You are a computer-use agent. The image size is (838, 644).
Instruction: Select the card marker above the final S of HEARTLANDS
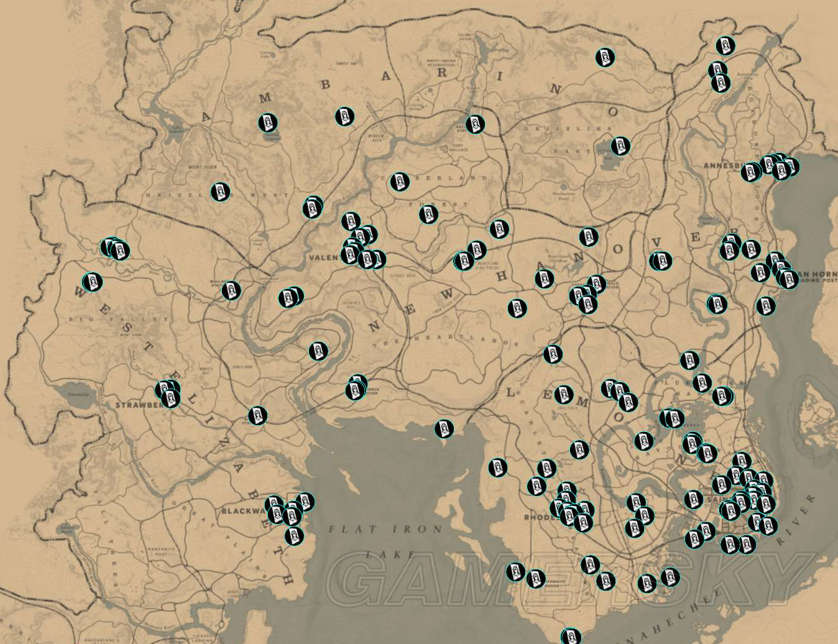click(x=517, y=308)
